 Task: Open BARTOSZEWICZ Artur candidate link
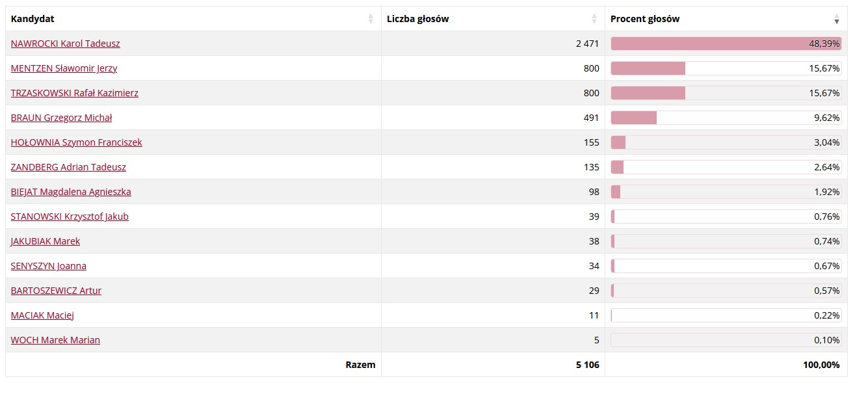coord(57,291)
